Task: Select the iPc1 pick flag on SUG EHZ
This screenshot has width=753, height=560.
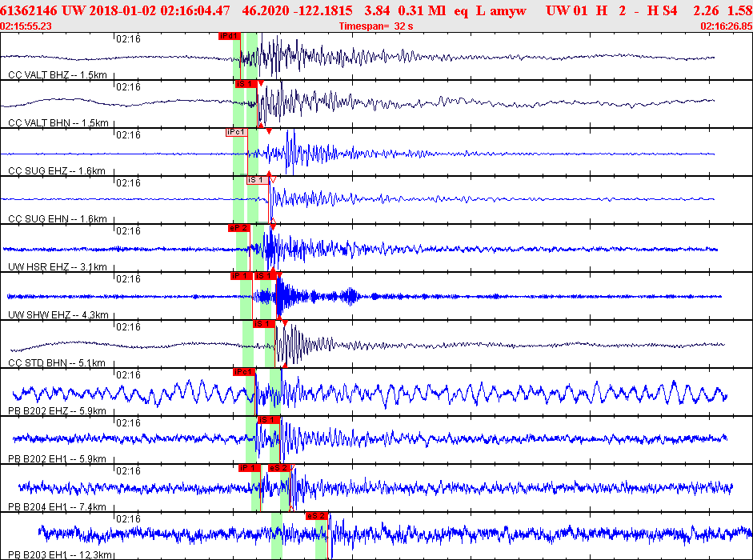Action: [236, 132]
